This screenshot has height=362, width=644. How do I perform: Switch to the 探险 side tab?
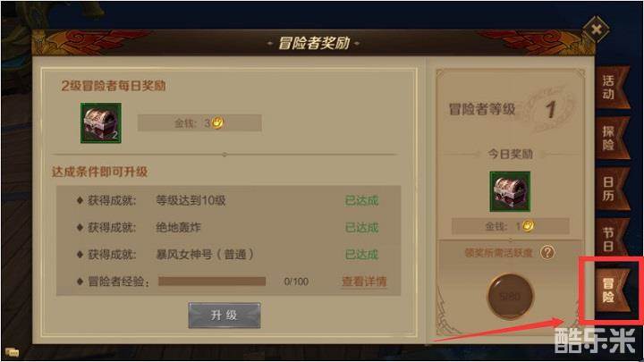coord(612,139)
